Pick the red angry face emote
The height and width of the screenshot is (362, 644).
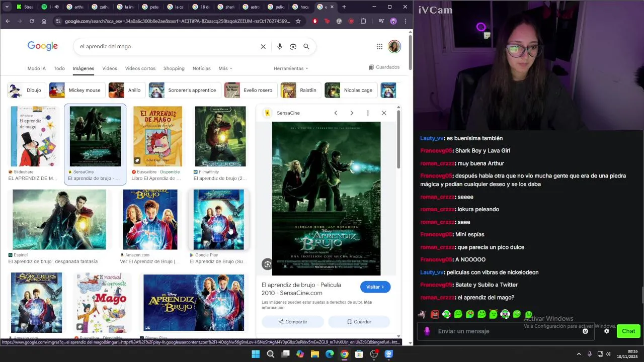(435, 314)
